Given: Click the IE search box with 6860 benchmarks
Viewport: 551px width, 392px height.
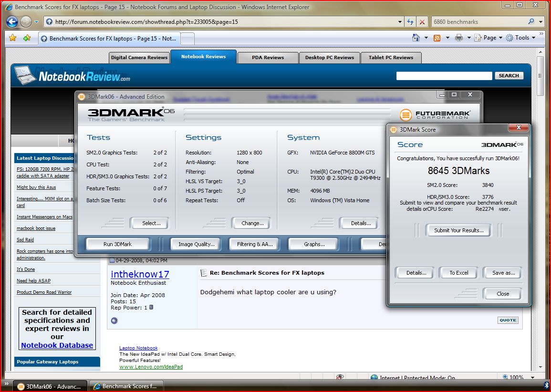Looking at the screenshot, I should point(479,22).
